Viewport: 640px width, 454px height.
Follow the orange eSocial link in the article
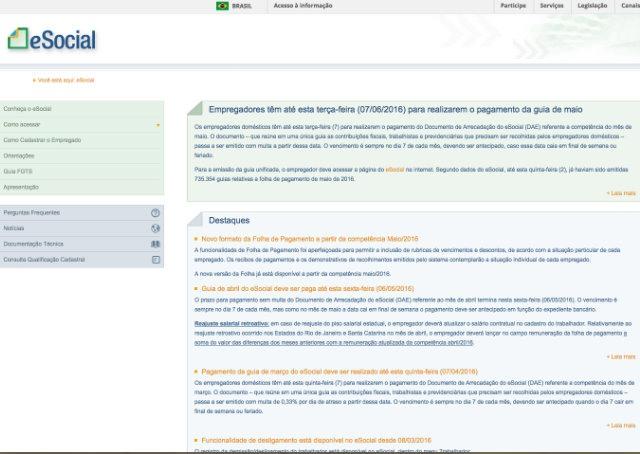click(395, 170)
